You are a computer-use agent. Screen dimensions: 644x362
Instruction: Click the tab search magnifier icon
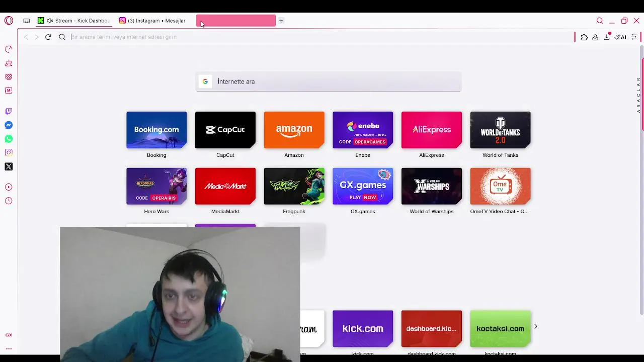pos(600,21)
